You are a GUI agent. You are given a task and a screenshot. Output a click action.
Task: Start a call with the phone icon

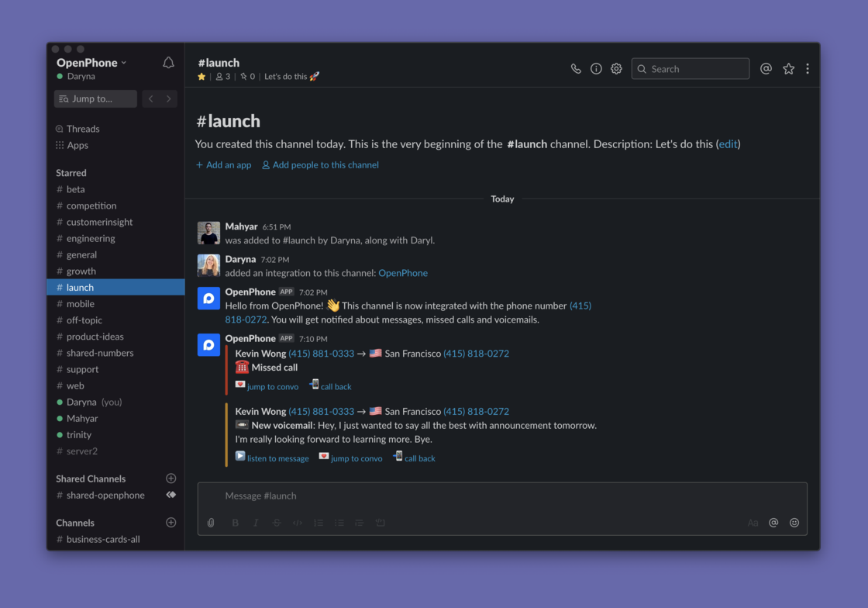[x=576, y=69]
